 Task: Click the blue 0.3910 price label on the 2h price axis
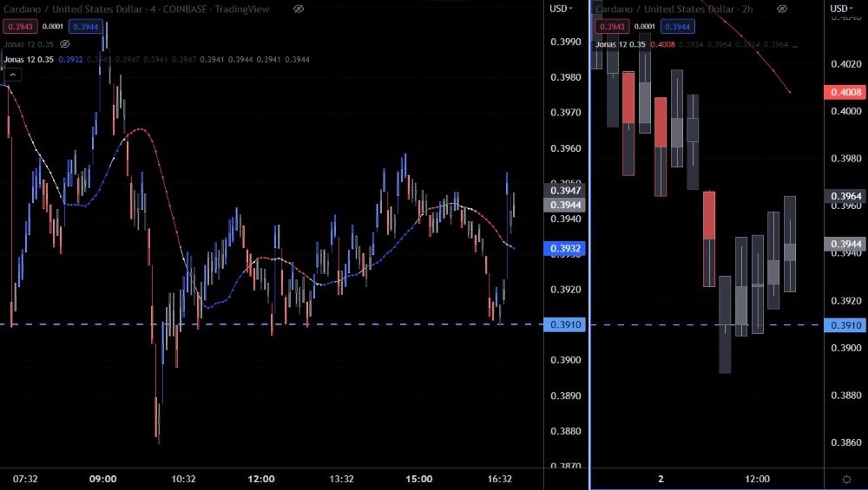pos(845,325)
